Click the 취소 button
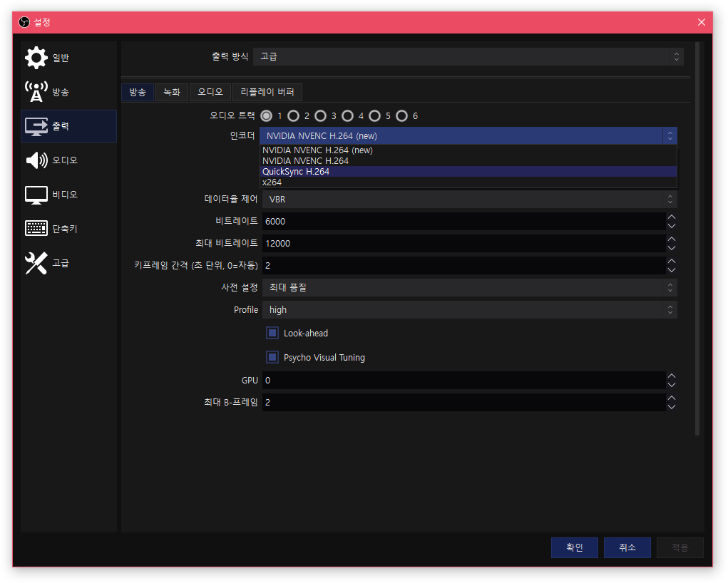728x583 pixels. point(627,547)
